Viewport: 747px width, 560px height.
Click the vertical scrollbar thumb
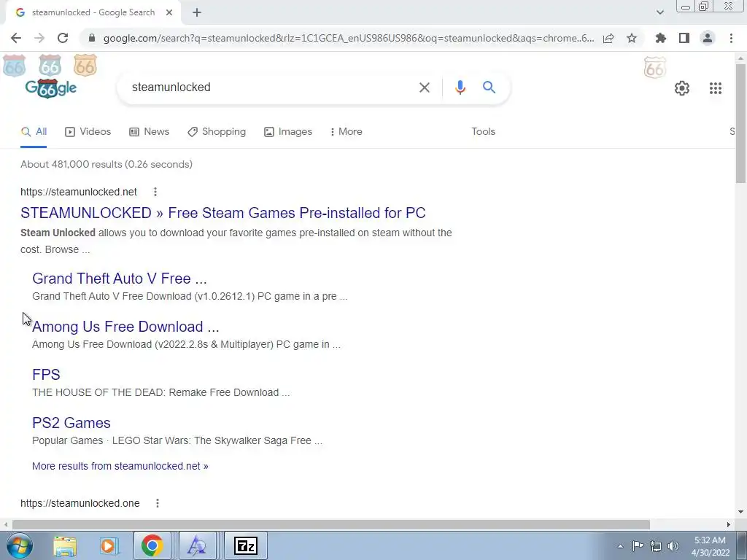[x=740, y=122]
